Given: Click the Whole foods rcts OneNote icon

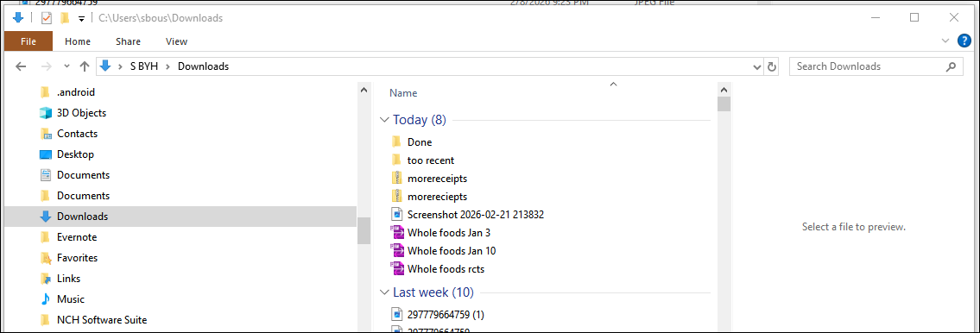Looking at the screenshot, I should click(x=396, y=269).
